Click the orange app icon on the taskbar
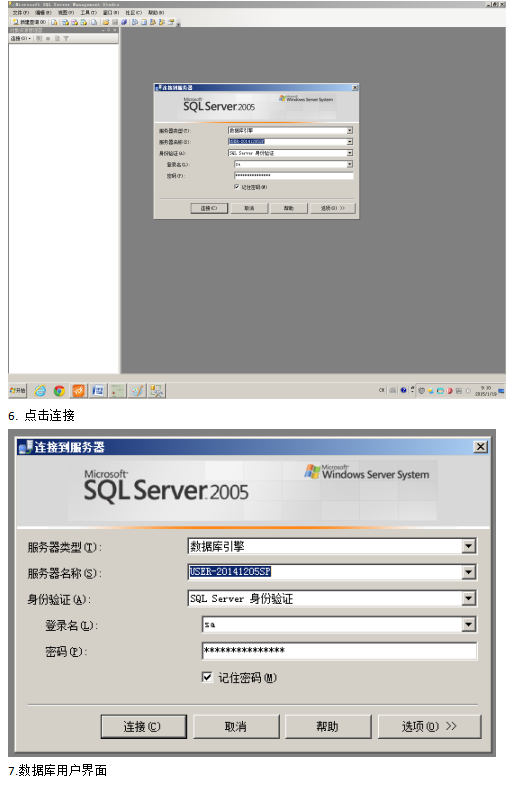This screenshot has height=786, width=515. [x=79, y=390]
